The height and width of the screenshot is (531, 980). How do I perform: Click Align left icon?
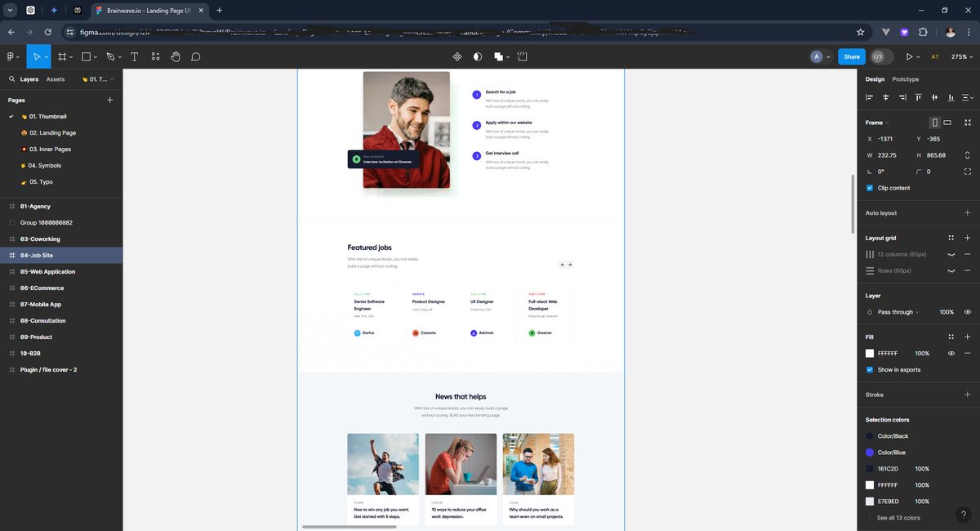(870, 97)
